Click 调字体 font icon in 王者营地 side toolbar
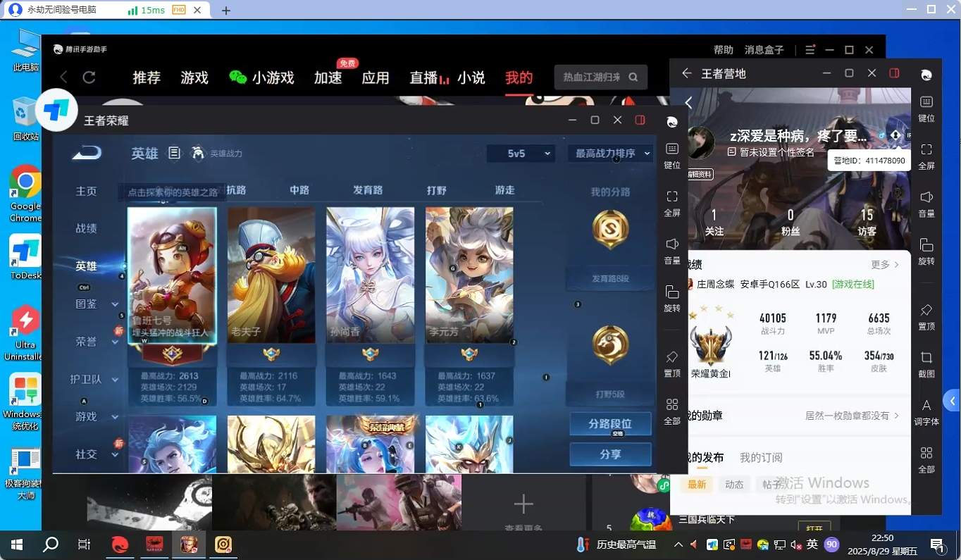The width and height of the screenshot is (961, 560). point(926,405)
